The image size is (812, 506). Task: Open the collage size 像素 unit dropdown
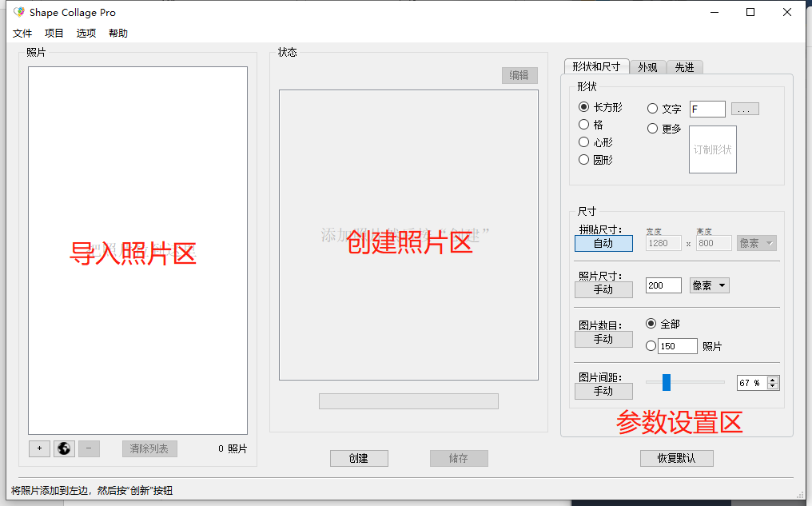pyautogui.click(x=757, y=243)
